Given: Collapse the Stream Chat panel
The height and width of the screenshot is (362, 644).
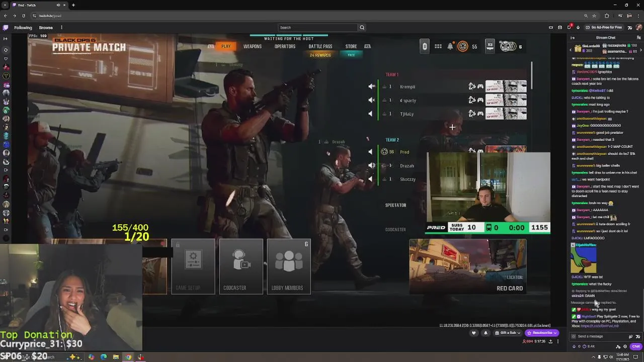Looking at the screenshot, I should click(x=573, y=38).
